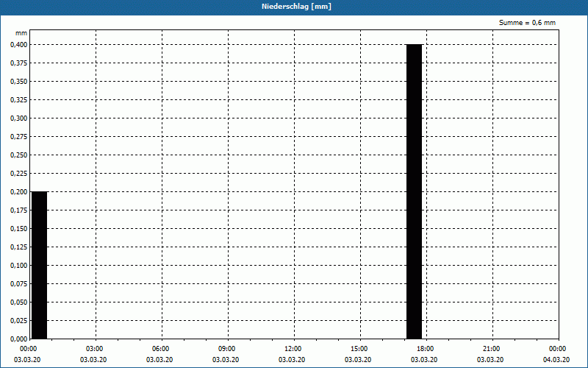The height and width of the screenshot is (368, 588).
Task: Click the y-axis value 0,100
Action: pyautogui.click(x=19, y=266)
